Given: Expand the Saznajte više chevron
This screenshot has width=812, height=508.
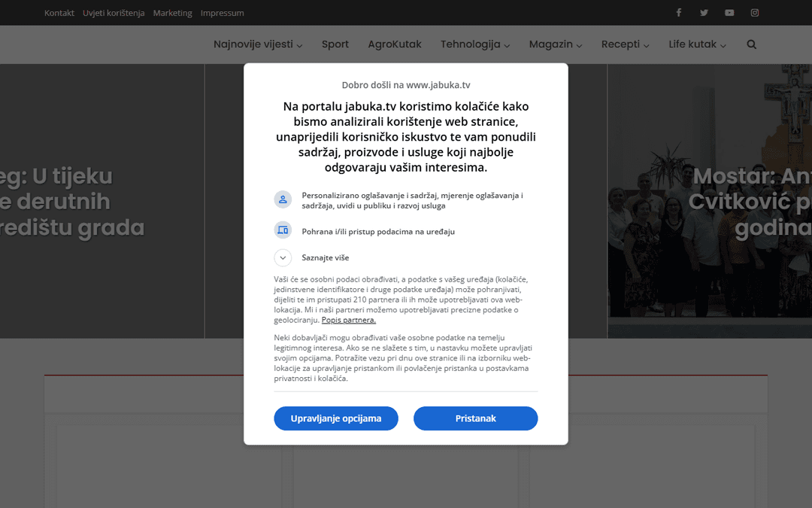Looking at the screenshot, I should pos(283,257).
